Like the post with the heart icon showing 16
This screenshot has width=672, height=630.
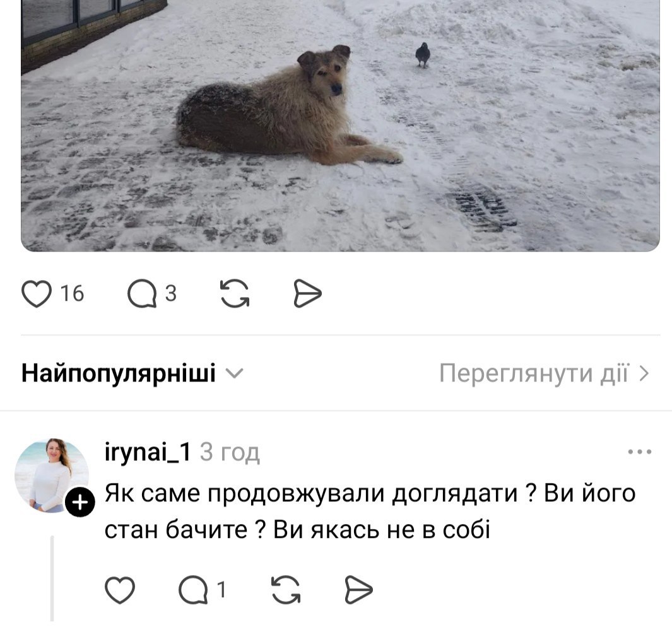(37, 293)
